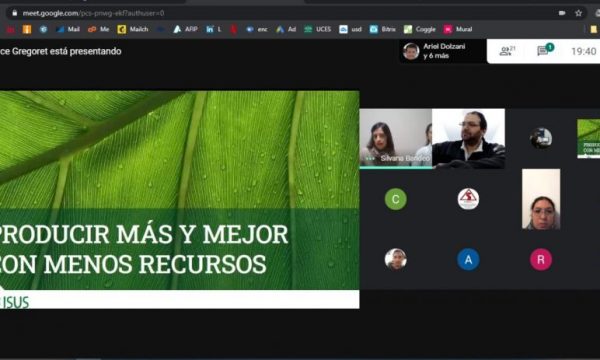Bookmark this page with the star icon

tap(578, 13)
